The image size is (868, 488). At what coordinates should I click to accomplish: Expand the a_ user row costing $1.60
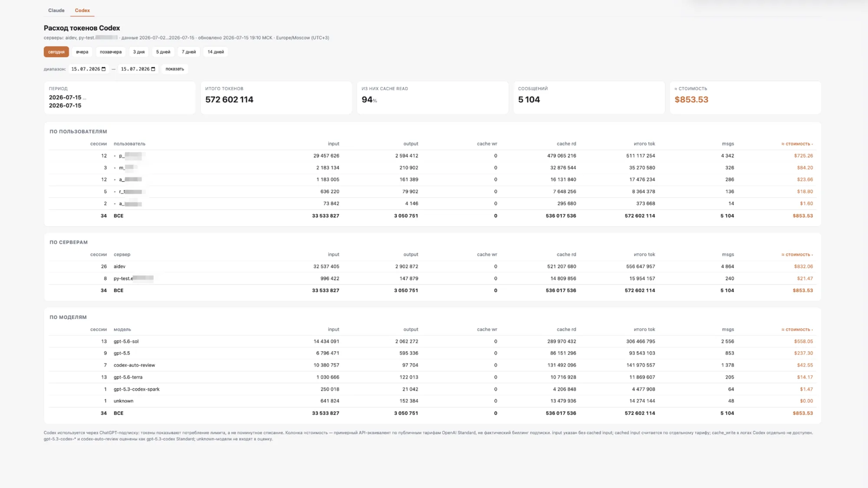(x=115, y=204)
